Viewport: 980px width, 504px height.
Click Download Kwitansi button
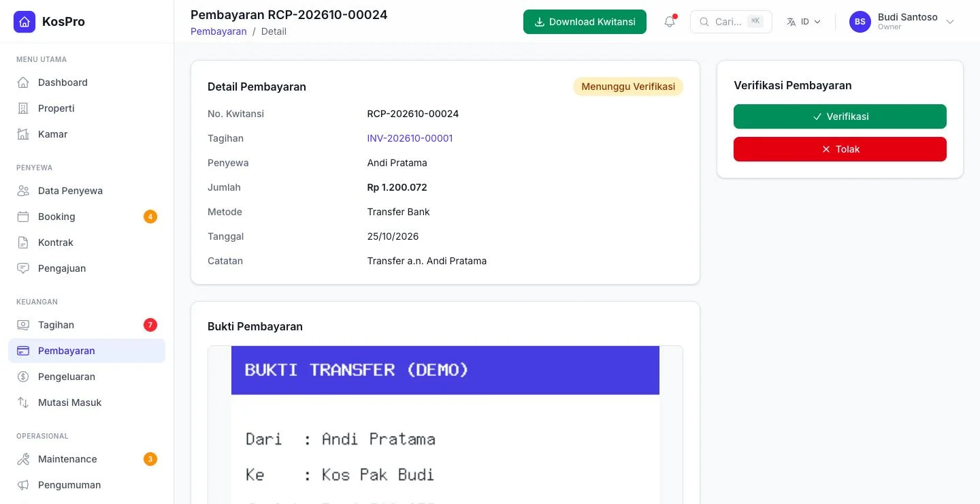click(585, 22)
